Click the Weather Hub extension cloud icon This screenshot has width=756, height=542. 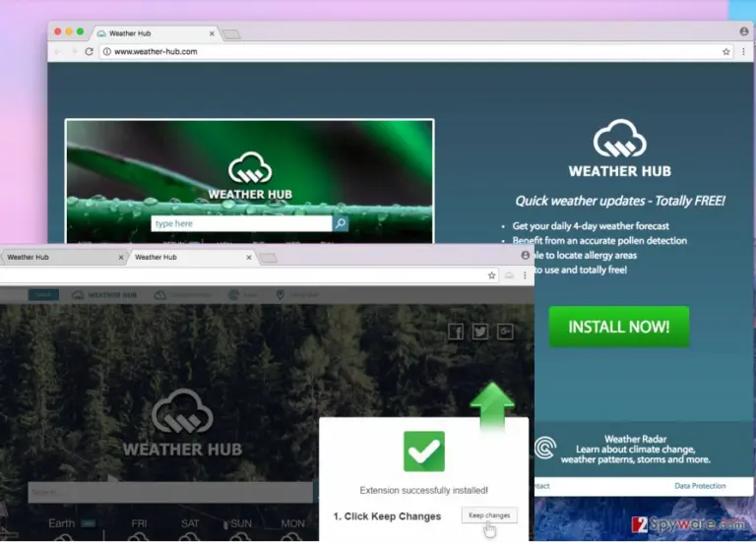[509, 275]
